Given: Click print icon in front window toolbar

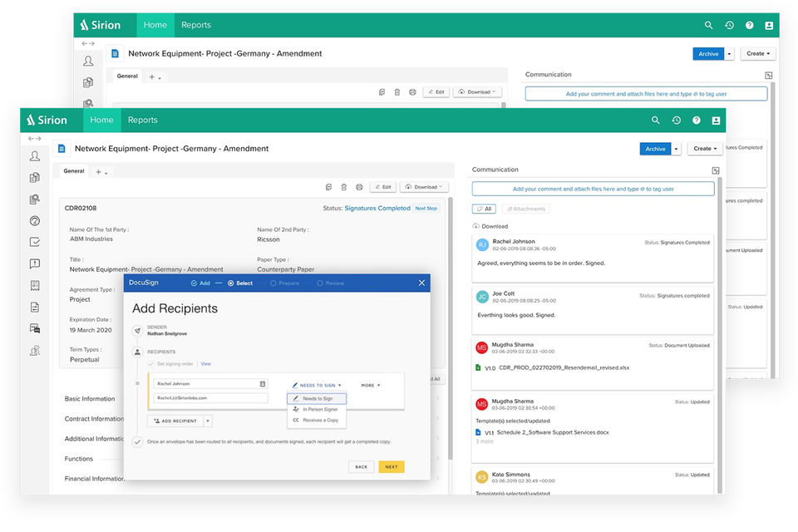Looking at the screenshot, I should [x=359, y=187].
